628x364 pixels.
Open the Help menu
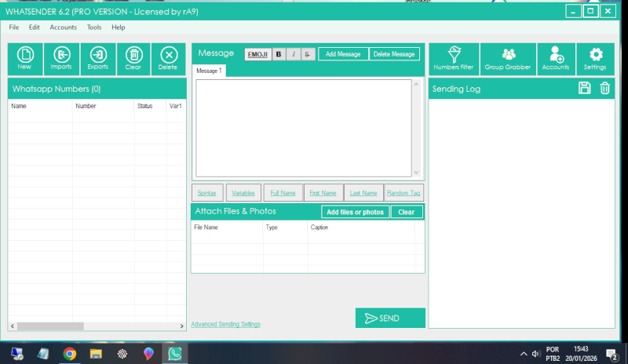(119, 27)
